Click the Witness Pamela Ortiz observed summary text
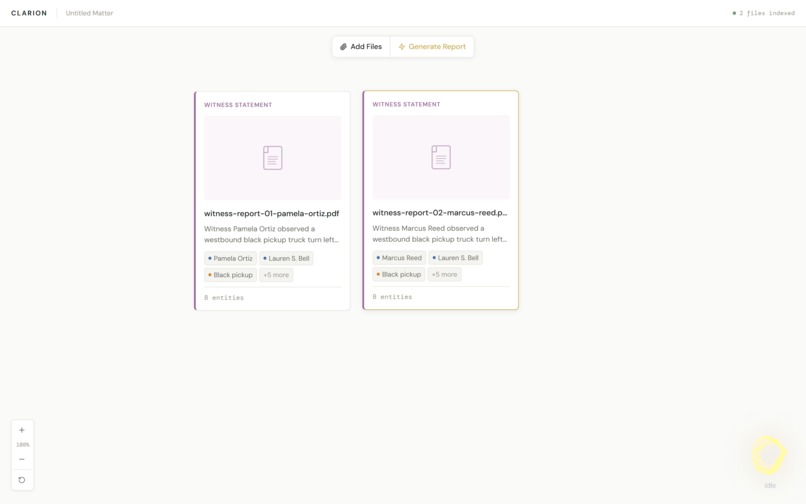This screenshot has height=504, width=806. click(271, 234)
